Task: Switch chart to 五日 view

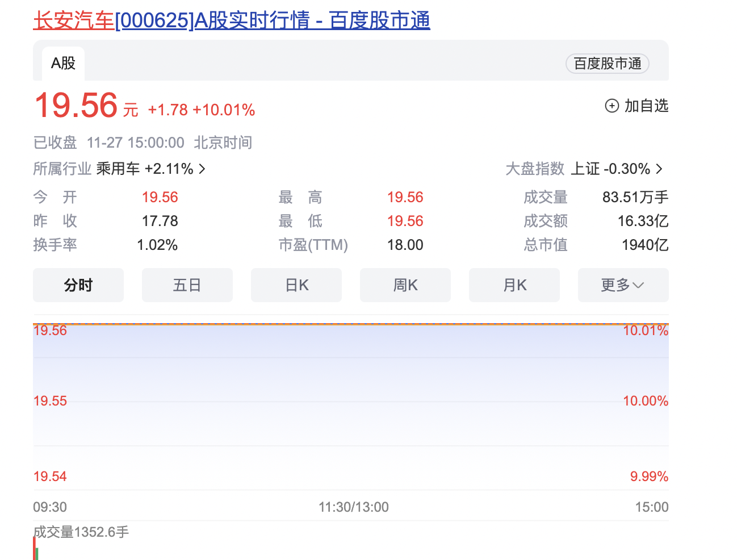Action: coord(187,285)
